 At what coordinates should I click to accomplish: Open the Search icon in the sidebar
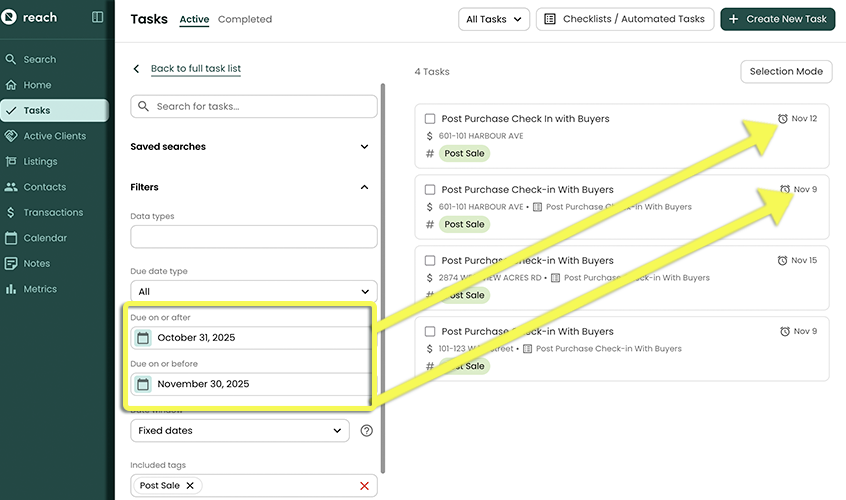pyautogui.click(x=11, y=60)
